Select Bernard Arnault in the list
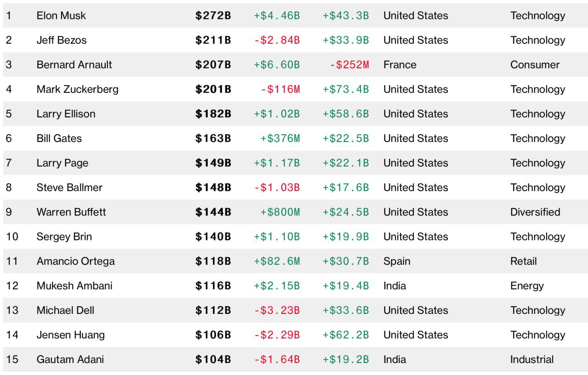588x375 pixels. 74,65
